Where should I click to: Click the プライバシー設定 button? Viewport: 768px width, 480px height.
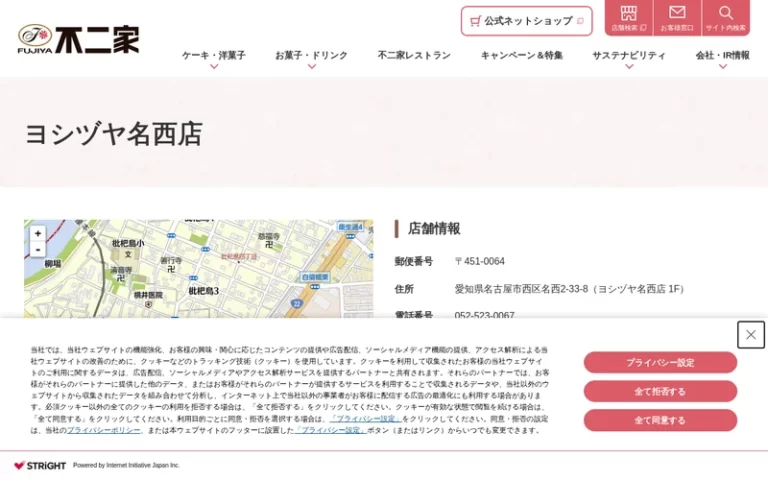click(x=660, y=362)
